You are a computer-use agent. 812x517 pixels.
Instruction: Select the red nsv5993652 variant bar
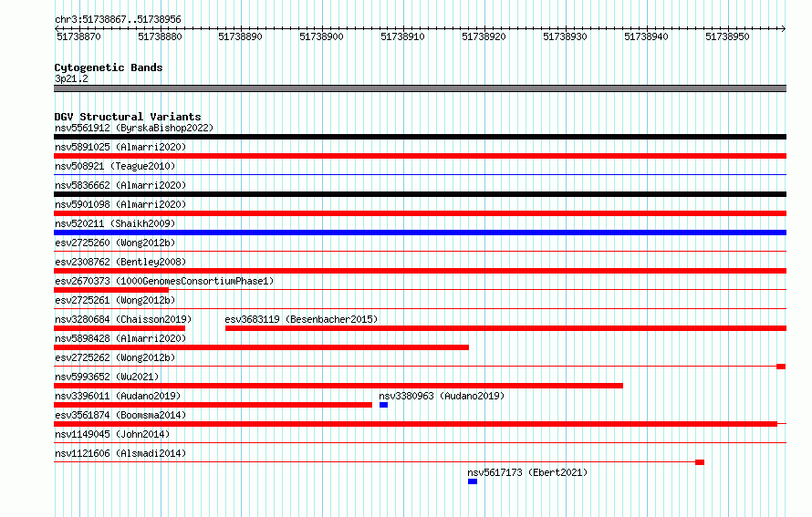[338, 386]
